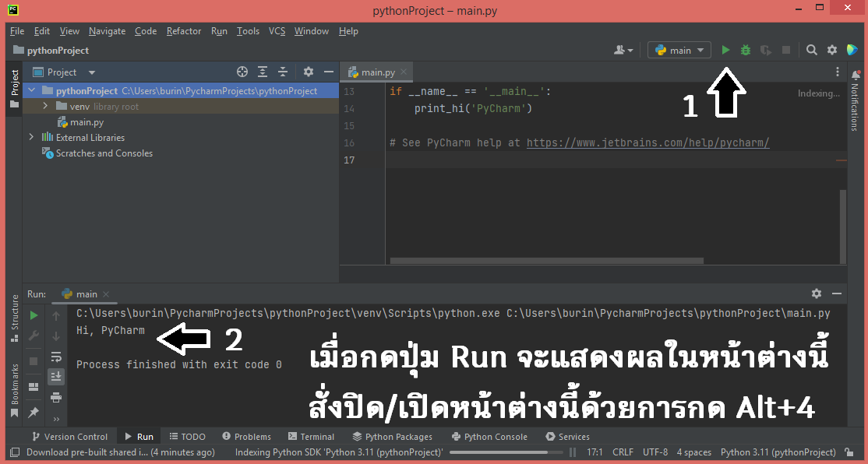Collapse all in Project panel toolbar

click(283, 72)
